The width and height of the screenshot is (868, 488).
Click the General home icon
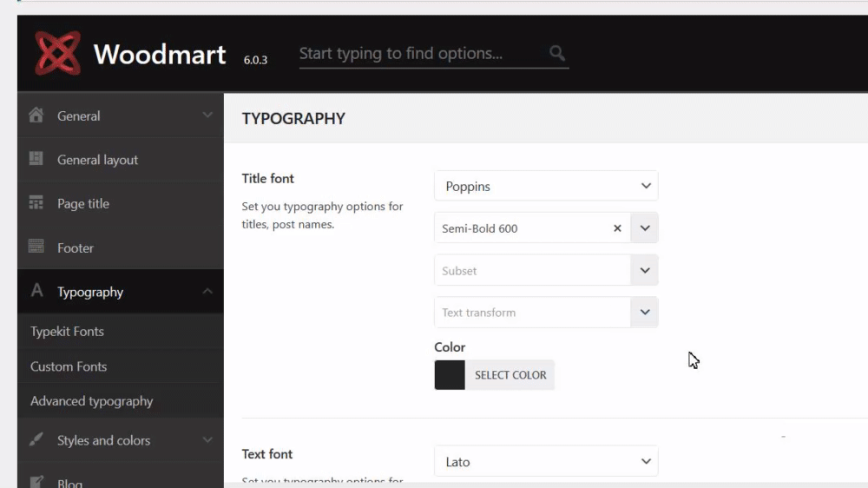click(36, 115)
